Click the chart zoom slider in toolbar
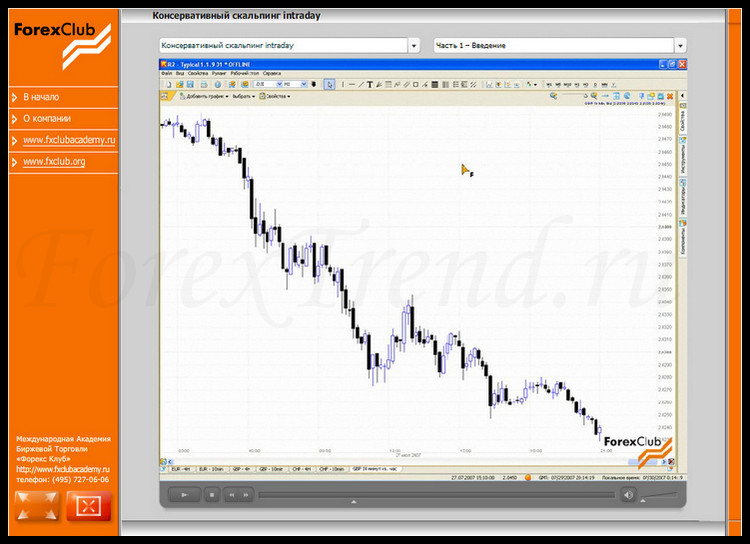The height and width of the screenshot is (544, 750). pos(573,96)
